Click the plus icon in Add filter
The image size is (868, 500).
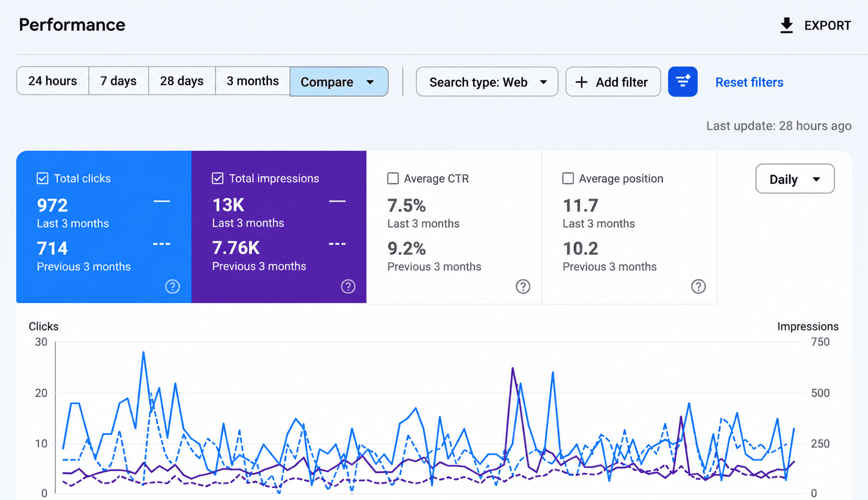(582, 82)
